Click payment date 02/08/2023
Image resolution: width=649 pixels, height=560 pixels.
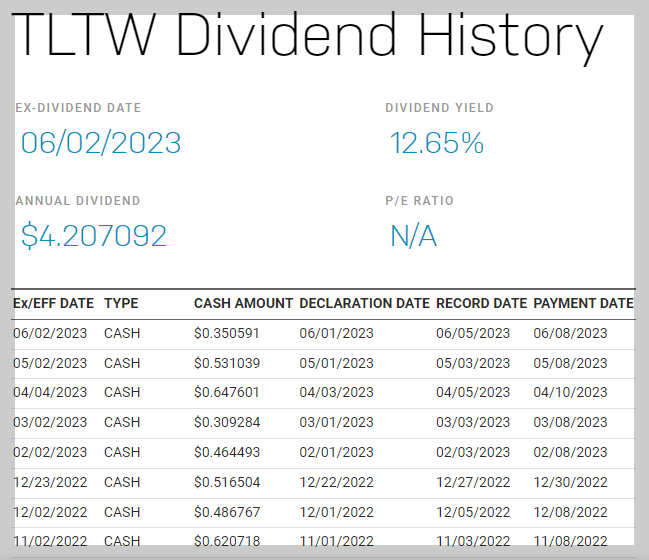(x=570, y=452)
